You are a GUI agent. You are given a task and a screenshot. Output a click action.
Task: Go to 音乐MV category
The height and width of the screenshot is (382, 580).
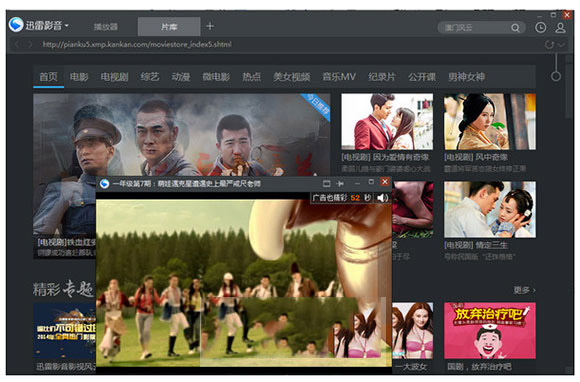(339, 77)
